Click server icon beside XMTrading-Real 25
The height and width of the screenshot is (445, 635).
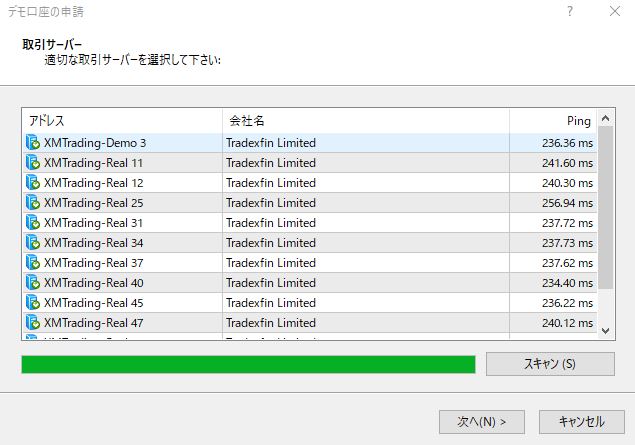tap(33, 203)
